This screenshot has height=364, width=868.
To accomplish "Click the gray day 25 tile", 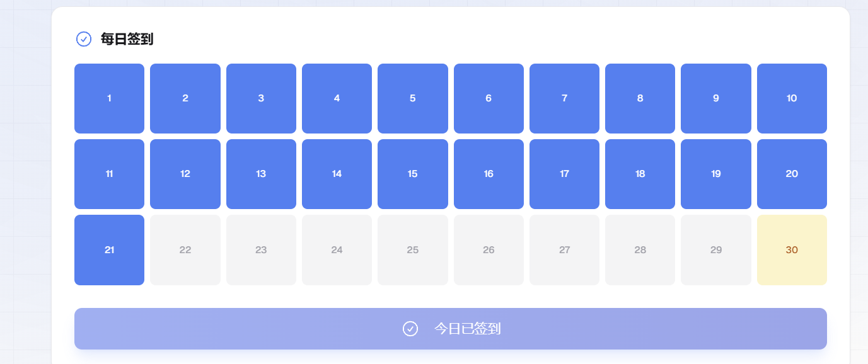I will coord(413,250).
